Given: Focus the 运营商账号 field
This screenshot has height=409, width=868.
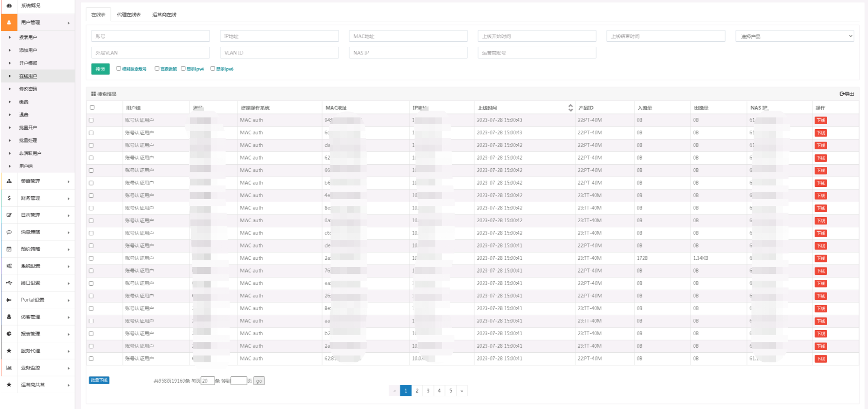Looking at the screenshot, I should (x=537, y=53).
